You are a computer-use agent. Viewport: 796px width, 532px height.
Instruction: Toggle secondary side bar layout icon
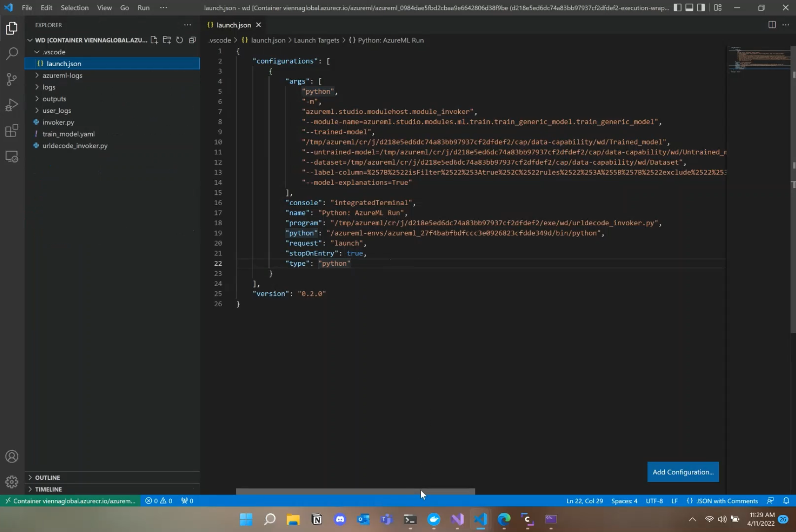(701, 7)
